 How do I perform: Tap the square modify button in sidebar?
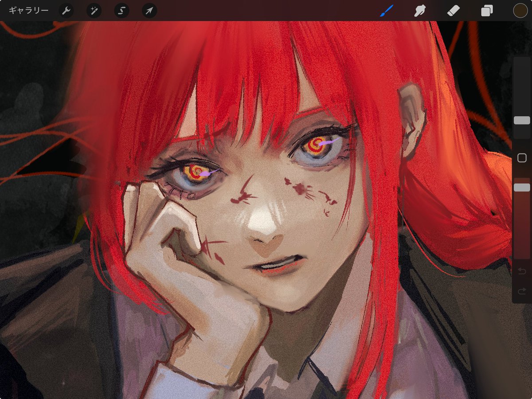[522, 158]
